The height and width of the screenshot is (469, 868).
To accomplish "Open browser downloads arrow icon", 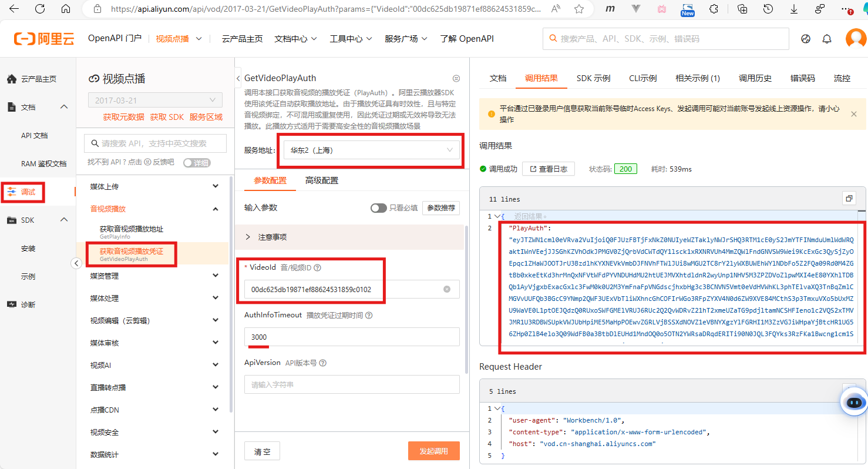I will point(794,9).
